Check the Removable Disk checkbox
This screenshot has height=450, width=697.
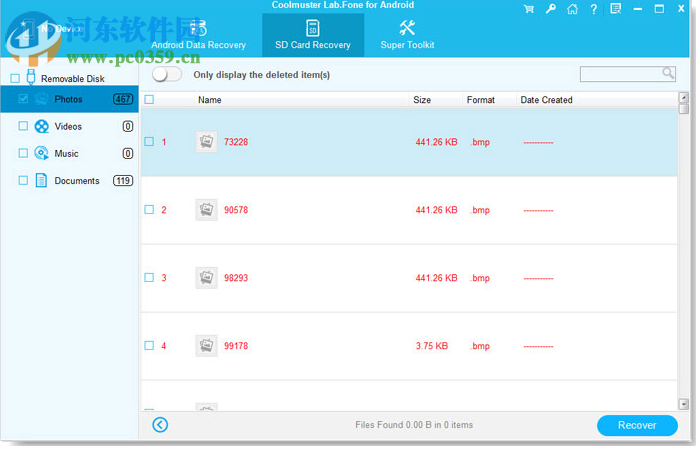[15, 79]
